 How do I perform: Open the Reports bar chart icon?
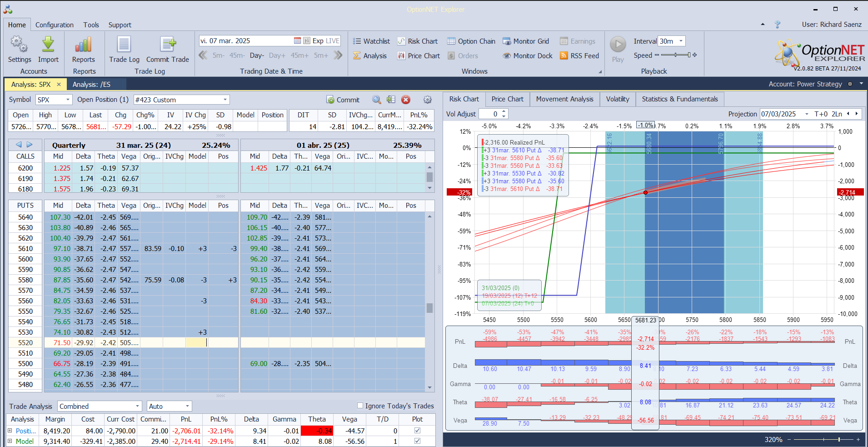(84, 44)
